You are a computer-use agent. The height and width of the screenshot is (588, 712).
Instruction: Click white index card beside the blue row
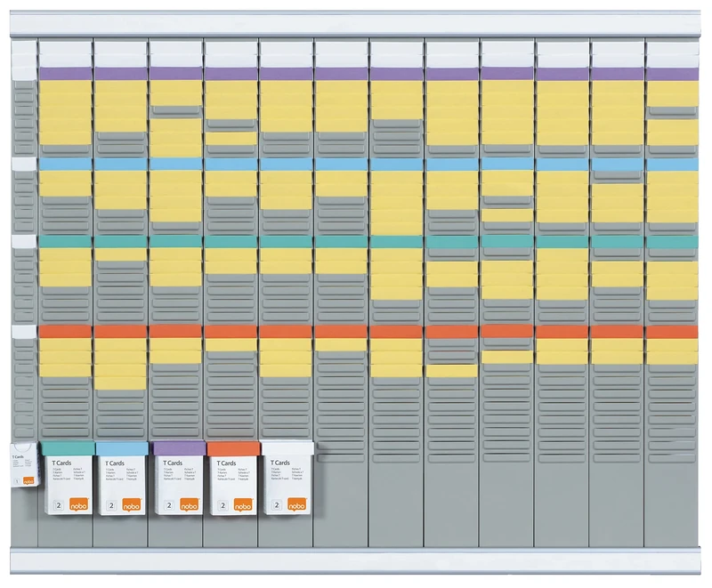pos(23,164)
